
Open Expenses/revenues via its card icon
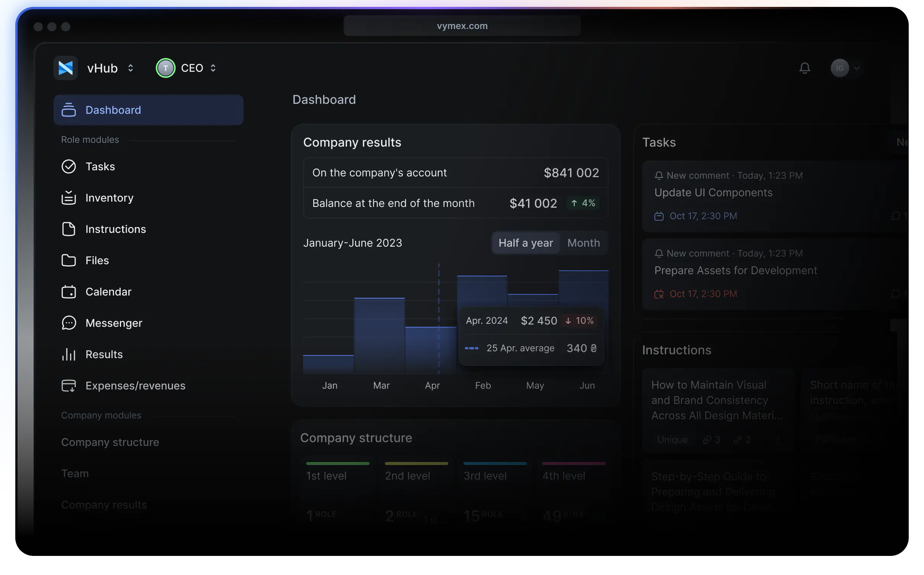[x=69, y=386]
